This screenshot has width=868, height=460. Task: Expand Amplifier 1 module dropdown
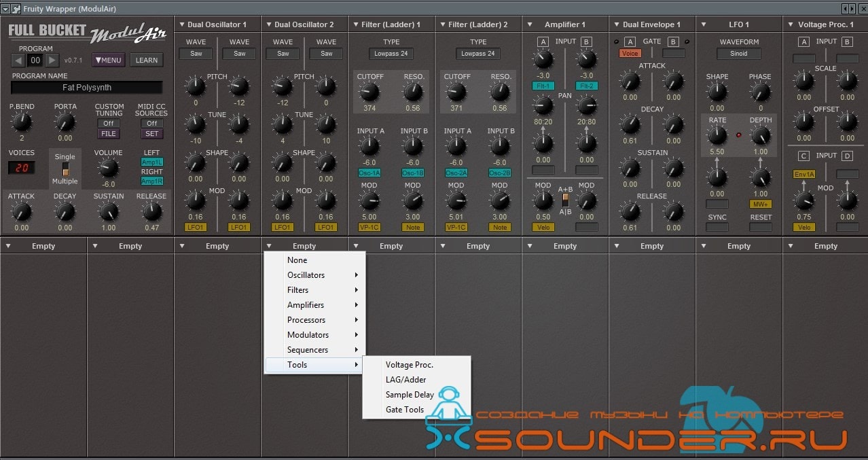[x=529, y=24]
